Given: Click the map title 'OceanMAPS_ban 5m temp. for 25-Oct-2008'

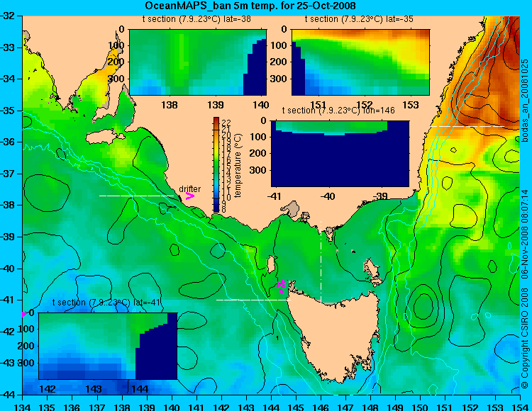Looking at the screenshot, I should 250,6.
